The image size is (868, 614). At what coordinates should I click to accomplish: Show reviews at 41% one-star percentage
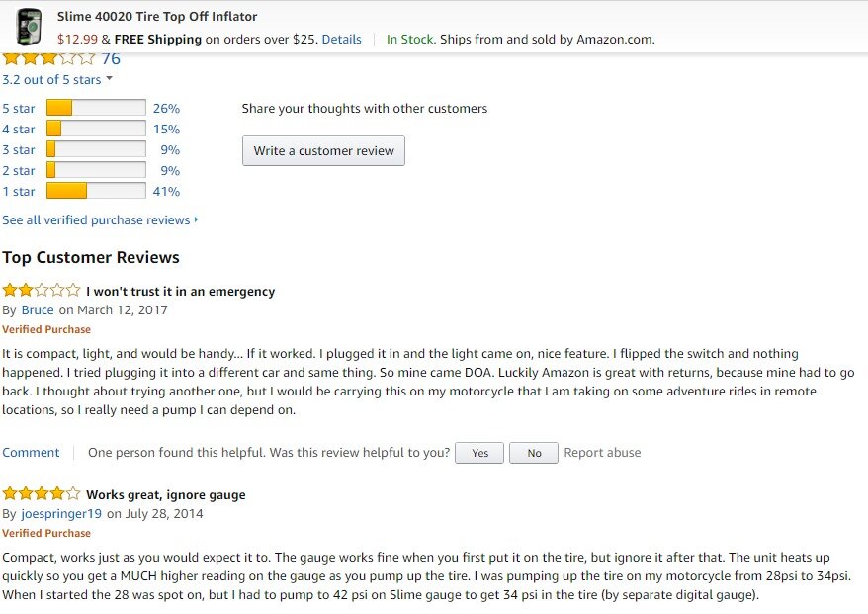click(167, 192)
